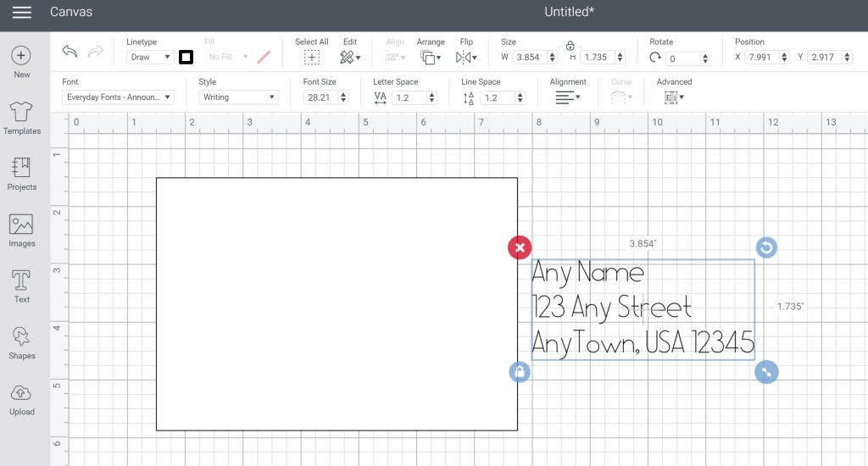Open the hamburger menu
Image resolution: width=868 pixels, height=466 pixels.
tap(21, 12)
